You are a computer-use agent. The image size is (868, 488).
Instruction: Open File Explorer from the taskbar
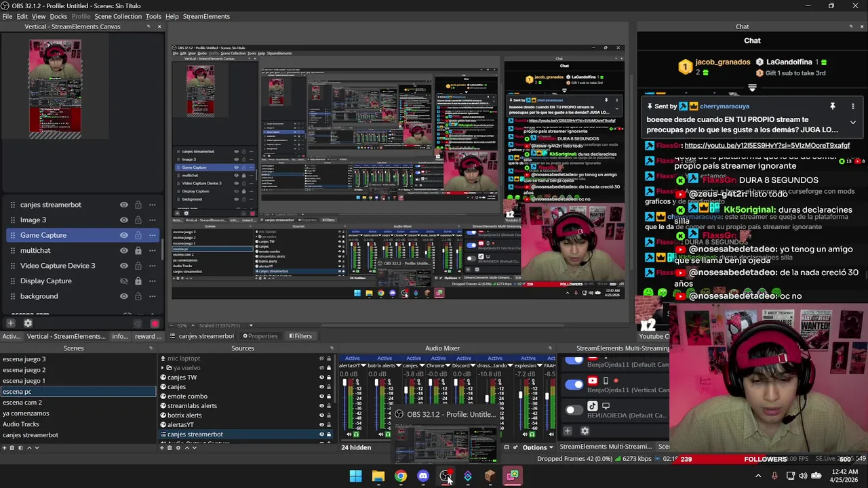[378, 476]
